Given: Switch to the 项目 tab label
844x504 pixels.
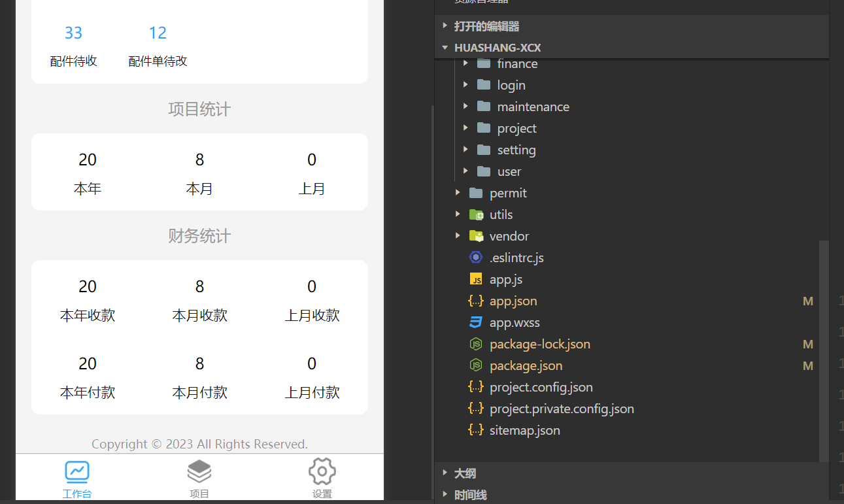Looking at the screenshot, I should pyautogui.click(x=199, y=494).
